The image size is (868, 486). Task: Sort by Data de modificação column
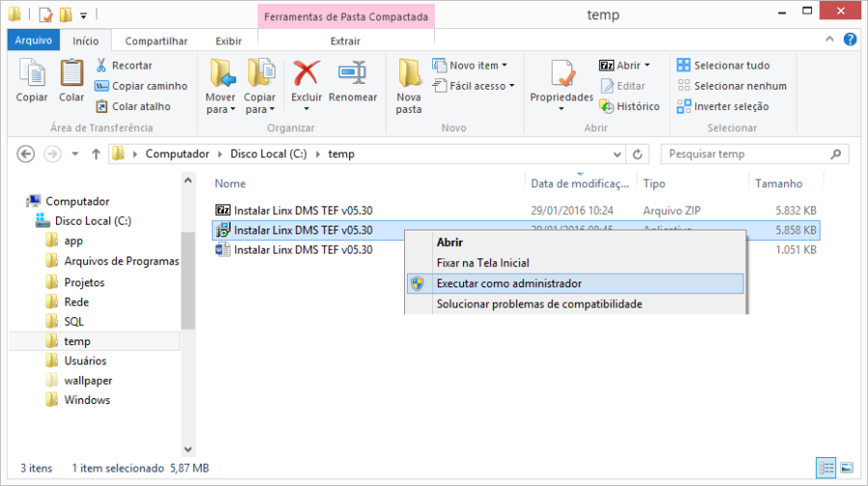tap(581, 184)
